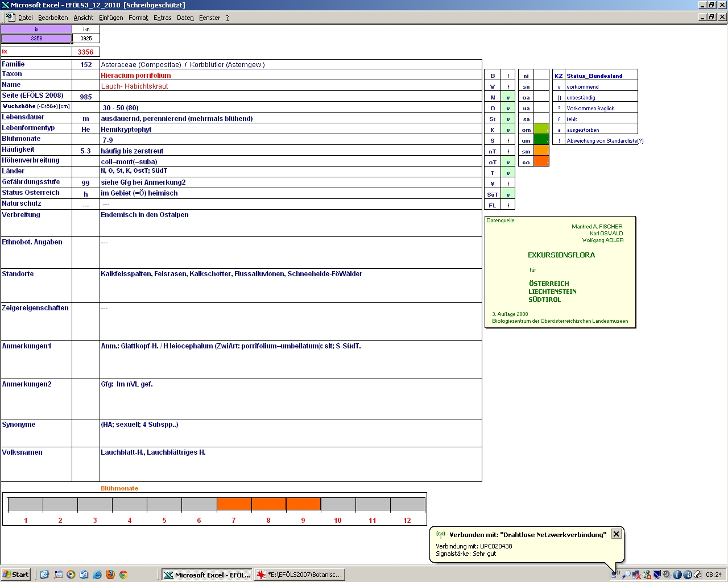
Task: Click the orange bar for month 7
Action: pos(234,504)
